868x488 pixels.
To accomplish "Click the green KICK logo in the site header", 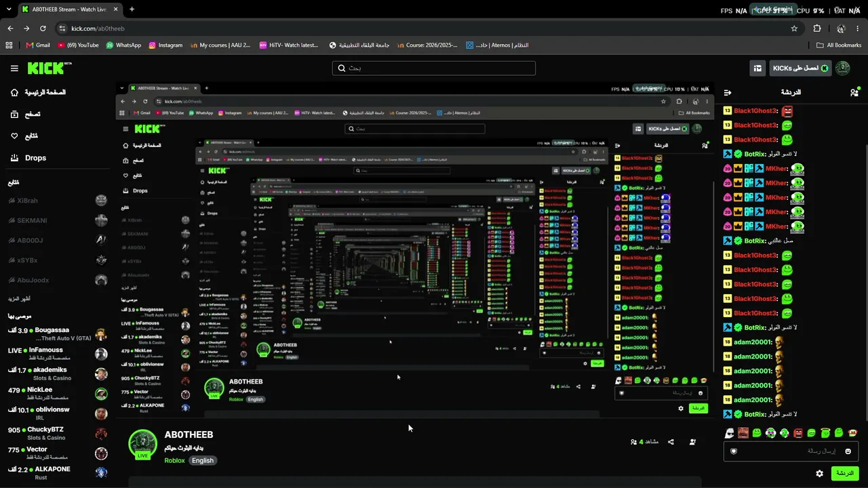I will (50, 68).
